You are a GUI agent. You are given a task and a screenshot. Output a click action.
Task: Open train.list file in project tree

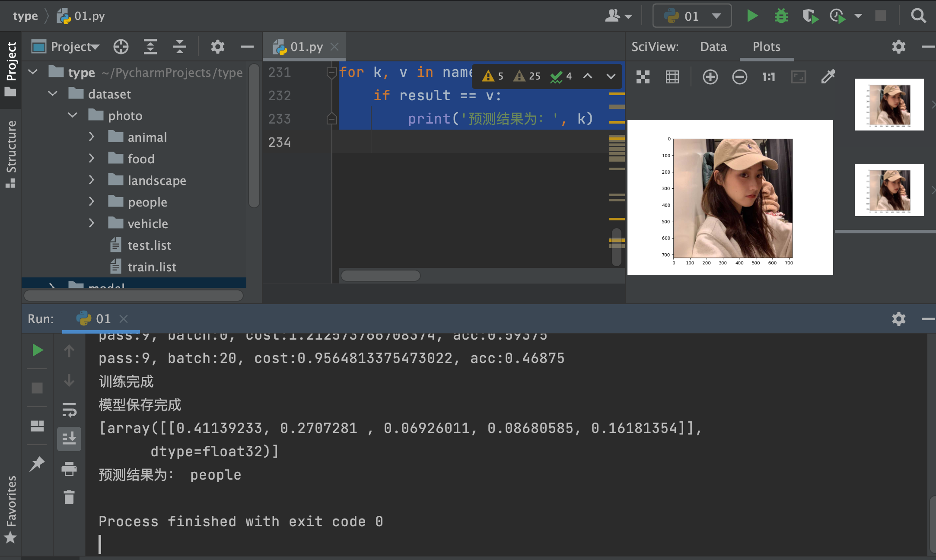pos(152,267)
